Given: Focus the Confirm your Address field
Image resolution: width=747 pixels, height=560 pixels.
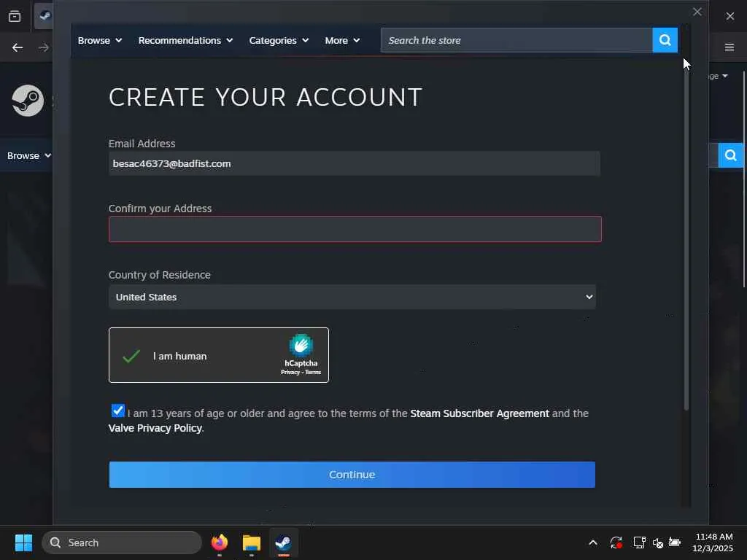Looking at the screenshot, I should pos(355,229).
